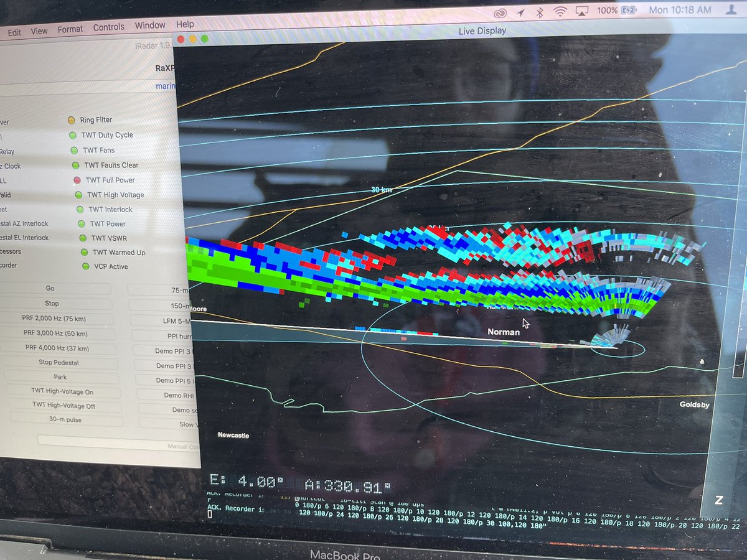Click the 30 km range ring label

(x=382, y=190)
